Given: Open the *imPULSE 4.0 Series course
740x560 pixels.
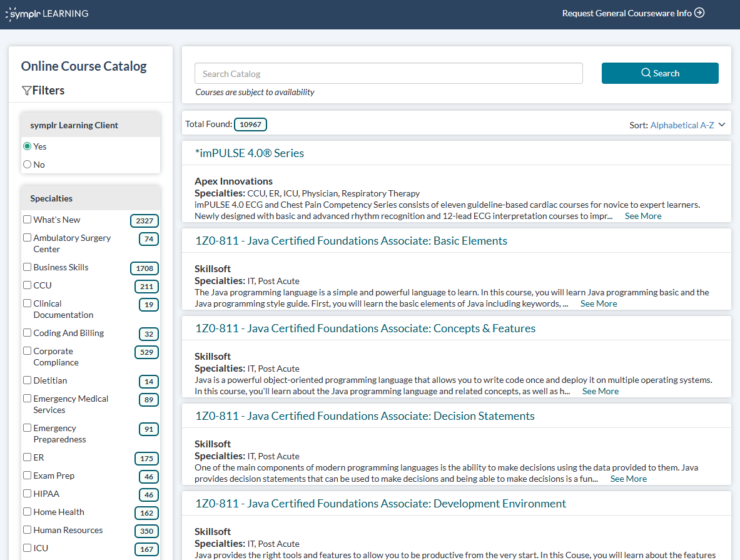Looking at the screenshot, I should 250,153.
